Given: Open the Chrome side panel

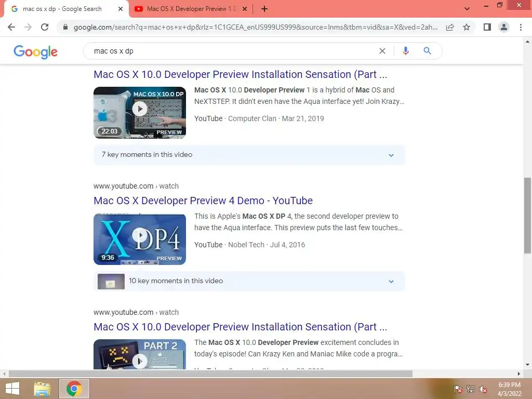Looking at the screenshot, I should [487, 27].
